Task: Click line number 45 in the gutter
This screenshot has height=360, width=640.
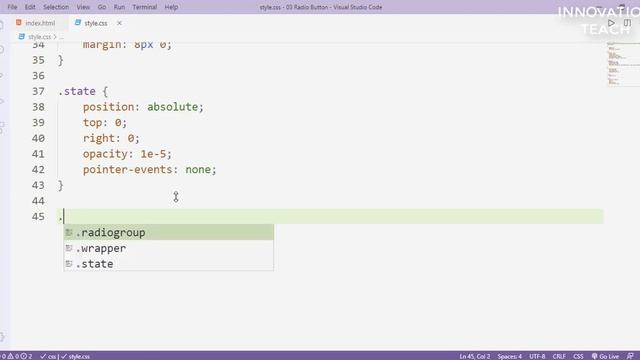Action: (38, 217)
